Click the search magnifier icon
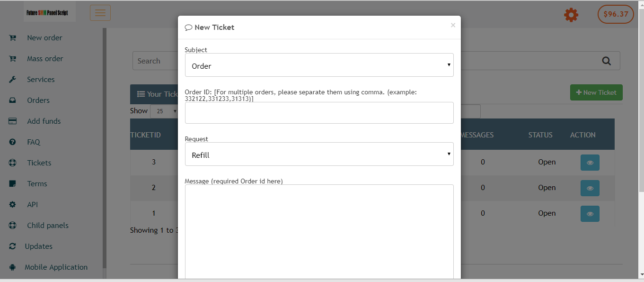 (x=606, y=61)
